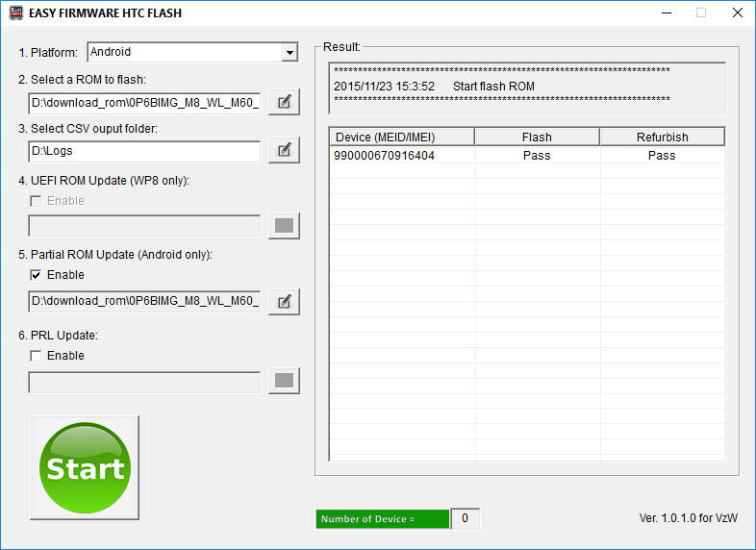Uncheck the Partial ROM Update Enable checkbox
Image resolution: width=756 pixels, height=550 pixels.
[36, 275]
